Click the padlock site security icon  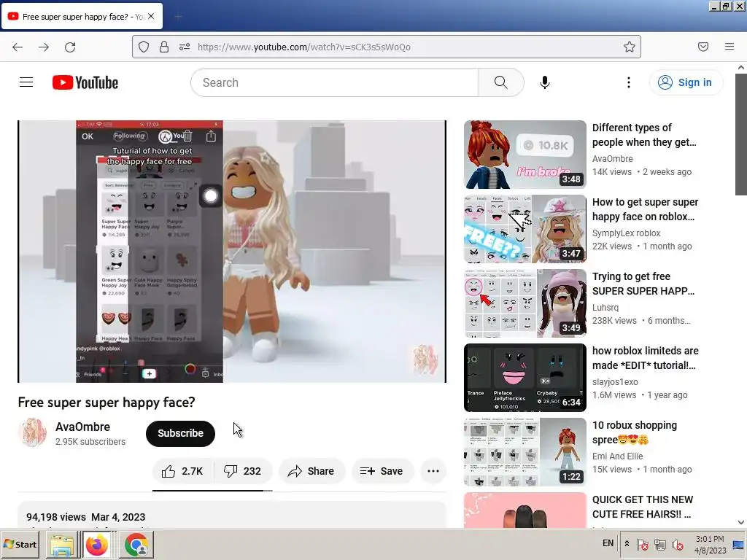click(164, 47)
